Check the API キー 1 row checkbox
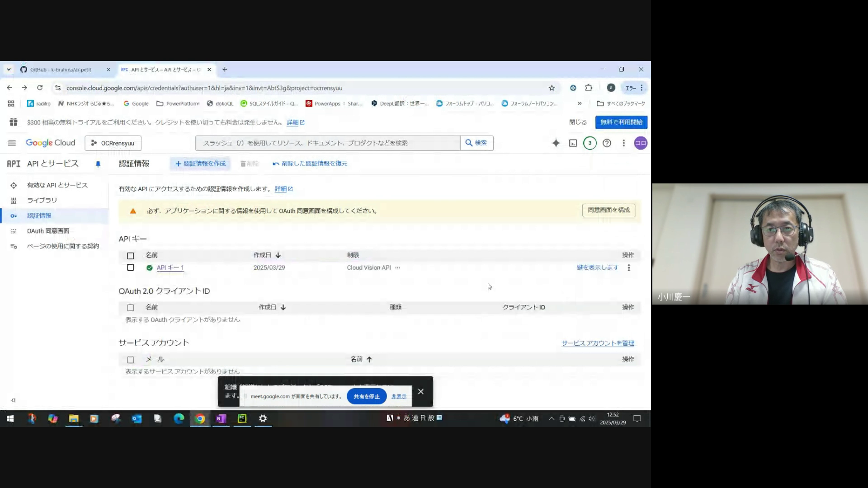 [x=131, y=267]
